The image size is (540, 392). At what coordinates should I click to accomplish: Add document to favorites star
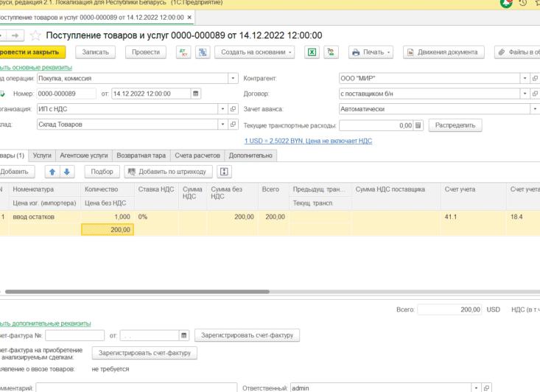point(35,35)
